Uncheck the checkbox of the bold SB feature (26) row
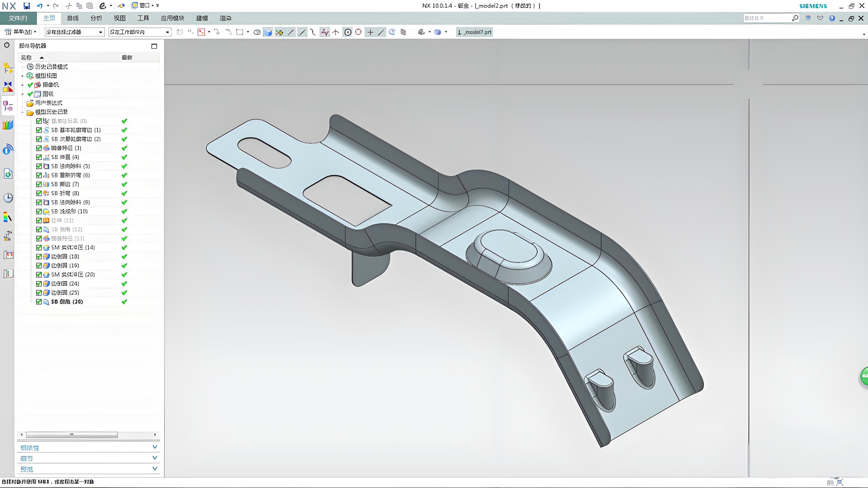The image size is (868, 488). tap(39, 302)
